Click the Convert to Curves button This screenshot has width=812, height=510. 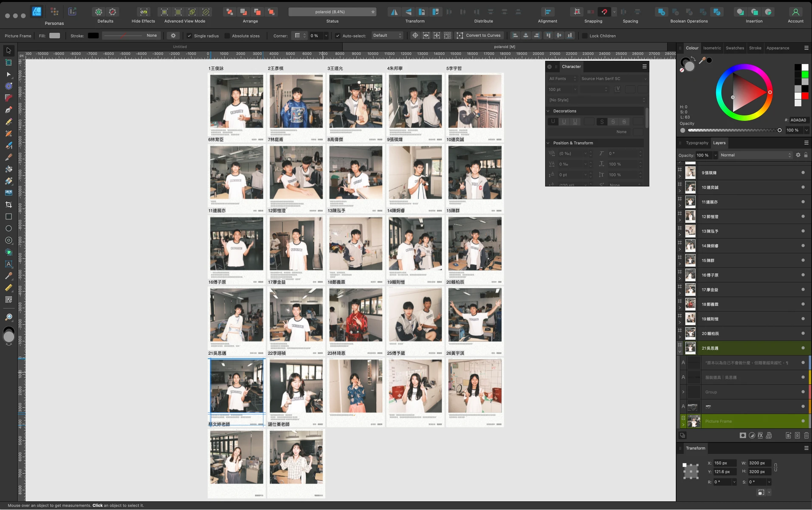[x=479, y=36]
